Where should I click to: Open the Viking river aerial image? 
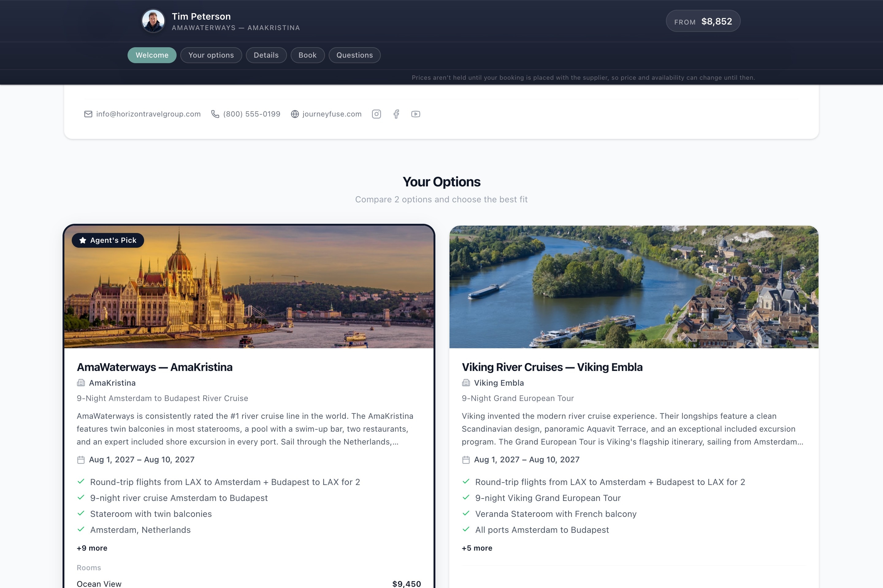[x=634, y=287]
